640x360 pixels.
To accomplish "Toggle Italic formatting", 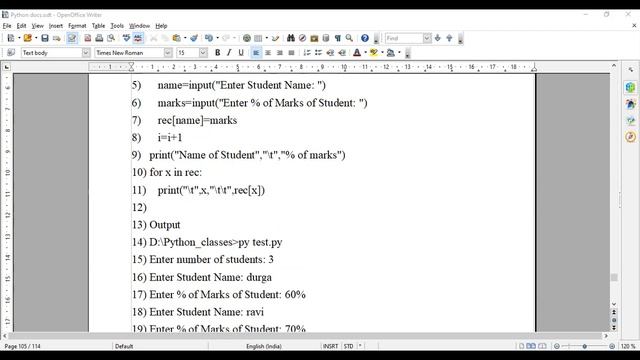I will pyautogui.click(x=229, y=53).
